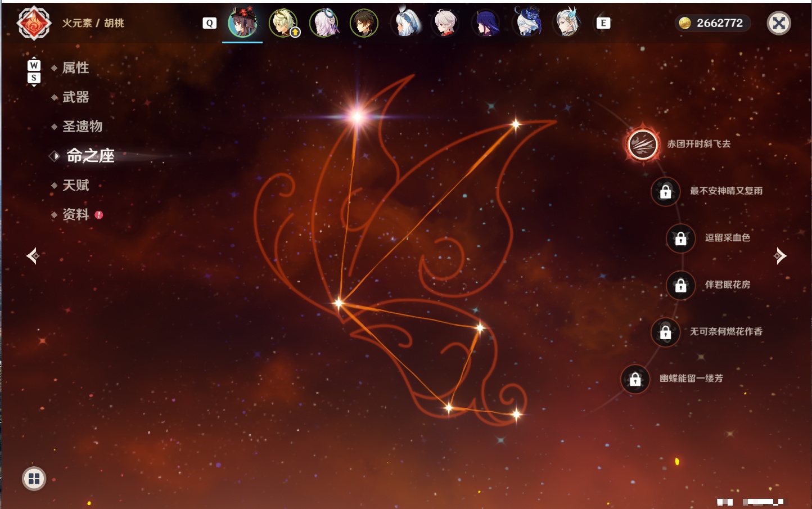Viewport: 812px width, 509px height.
Task: Select the dark brown-haired male avatar
Action: (364, 23)
